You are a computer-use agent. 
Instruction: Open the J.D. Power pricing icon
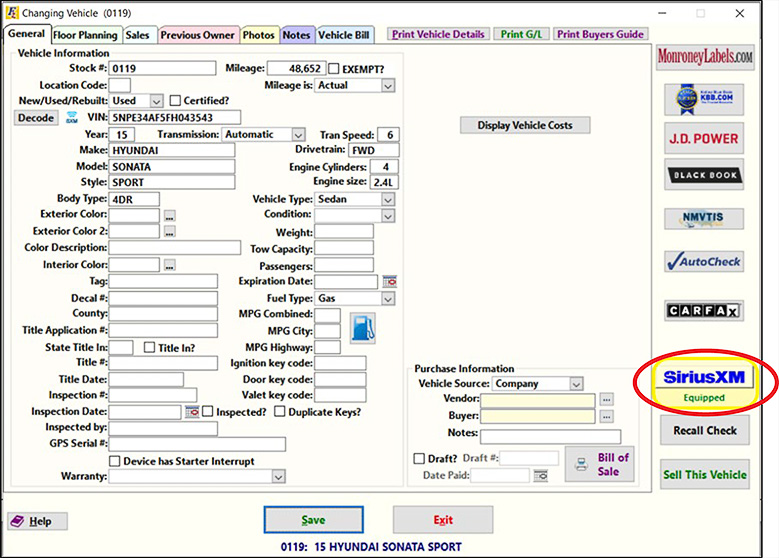click(x=704, y=139)
